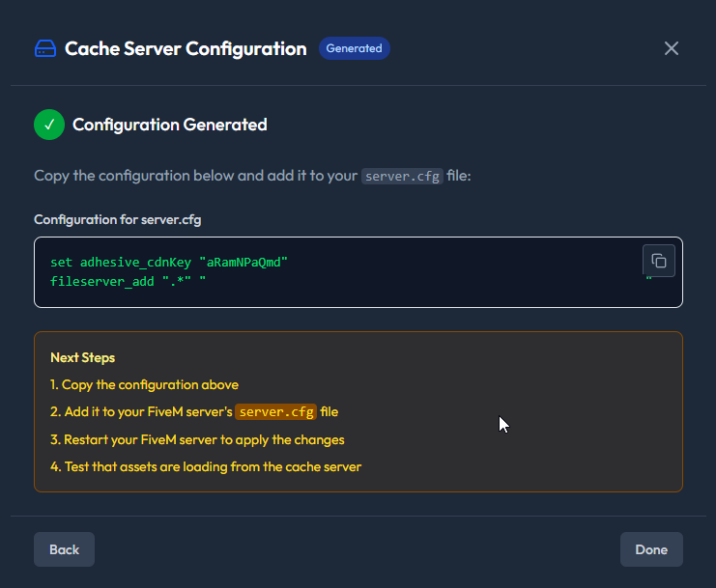This screenshot has width=716, height=588.
Task: Click the green success checkmark icon
Action: pyautogui.click(x=49, y=125)
